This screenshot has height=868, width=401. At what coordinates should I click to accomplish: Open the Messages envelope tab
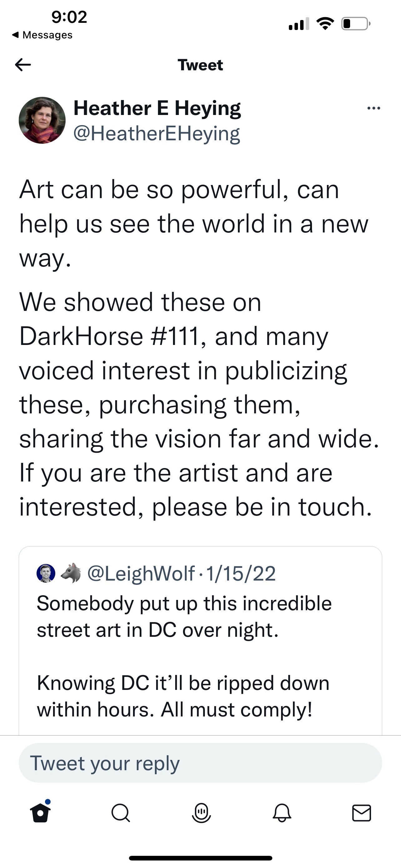tap(362, 813)
